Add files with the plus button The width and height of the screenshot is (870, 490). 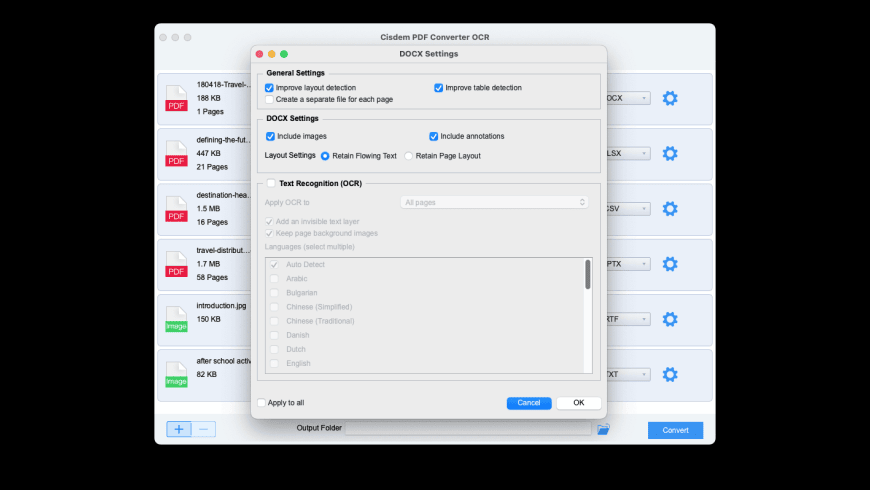(x=179, y=429)
